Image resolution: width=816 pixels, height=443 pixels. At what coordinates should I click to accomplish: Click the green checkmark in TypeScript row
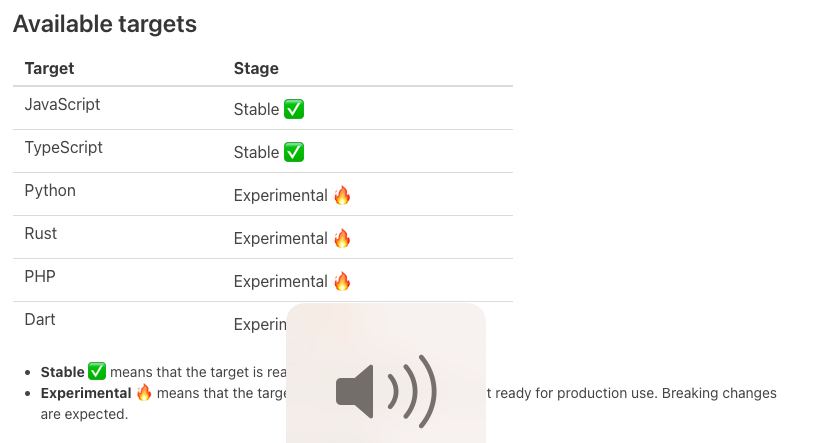[294, 153]
